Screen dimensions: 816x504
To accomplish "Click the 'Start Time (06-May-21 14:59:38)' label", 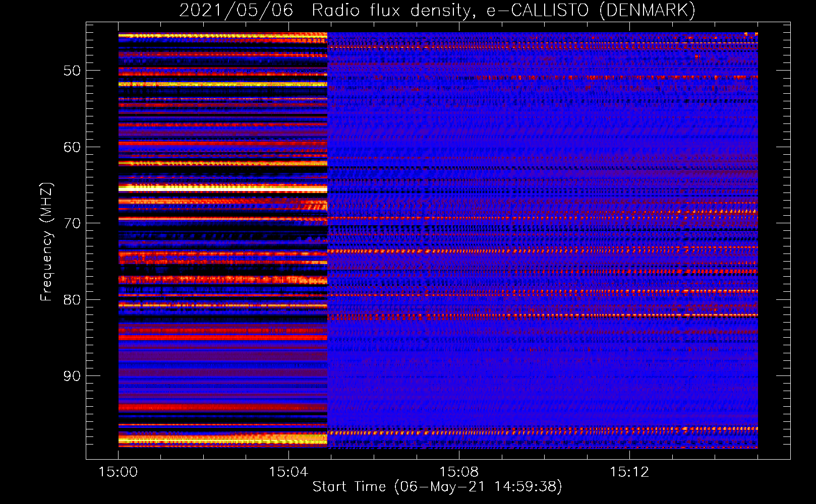I will point(437,487).
